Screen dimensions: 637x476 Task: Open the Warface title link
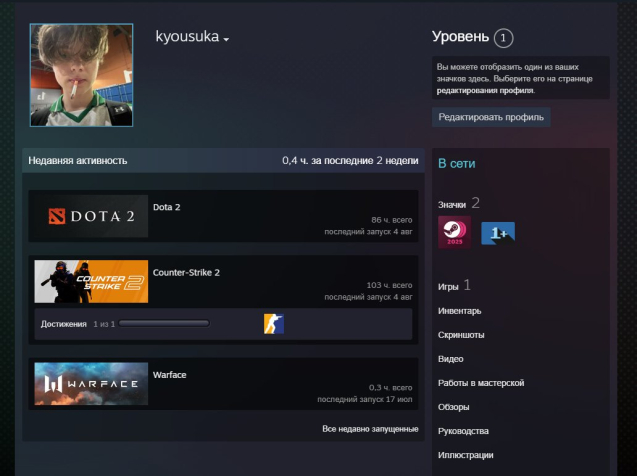[x=169, y=375]
